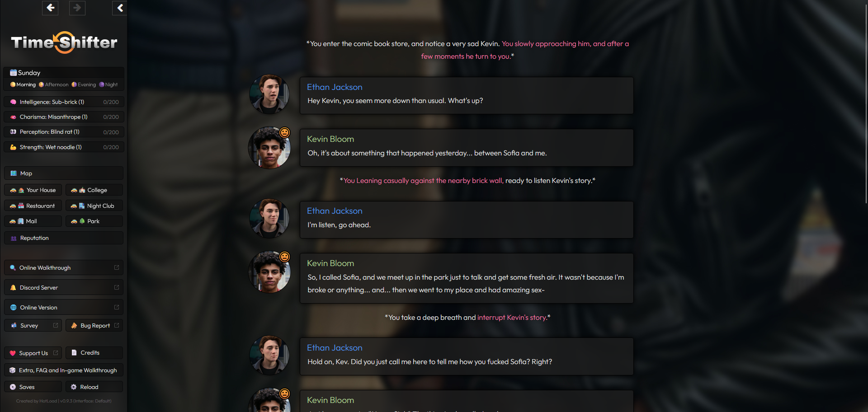Viewport: 868px width, 412px height.
Task: Open the Saves menu
Action: (33, 387)
